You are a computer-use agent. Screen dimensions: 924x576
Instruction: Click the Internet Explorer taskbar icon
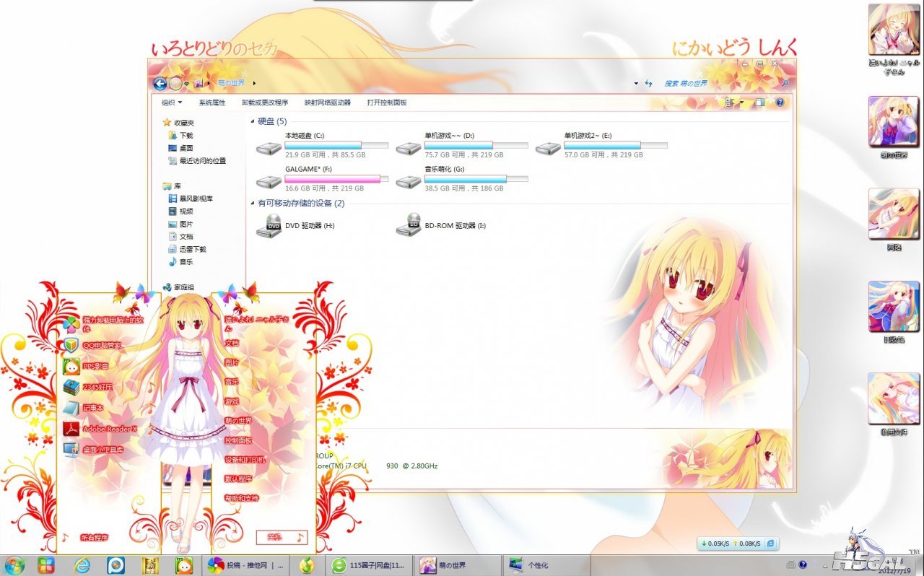point(82,565)
